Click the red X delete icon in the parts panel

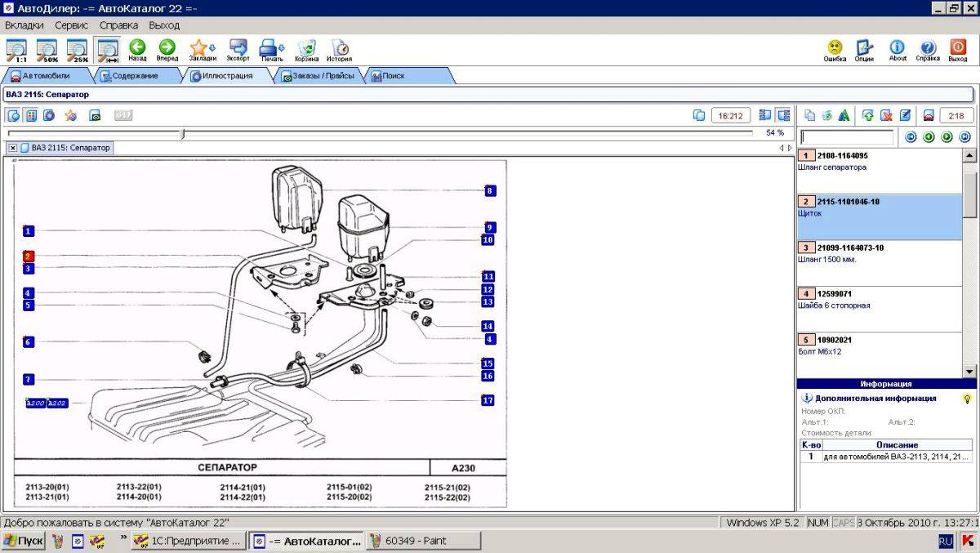pyautogui.click(x=886, y=115)
